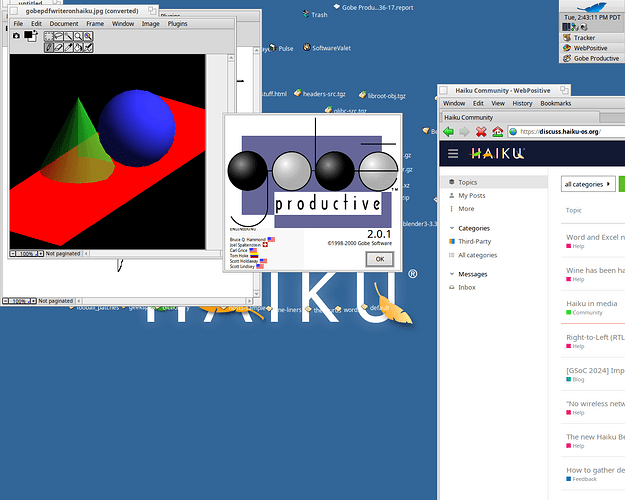Click the Haiku leaf menu in Deskbar

pyautogui.click(x=592, y=6)
